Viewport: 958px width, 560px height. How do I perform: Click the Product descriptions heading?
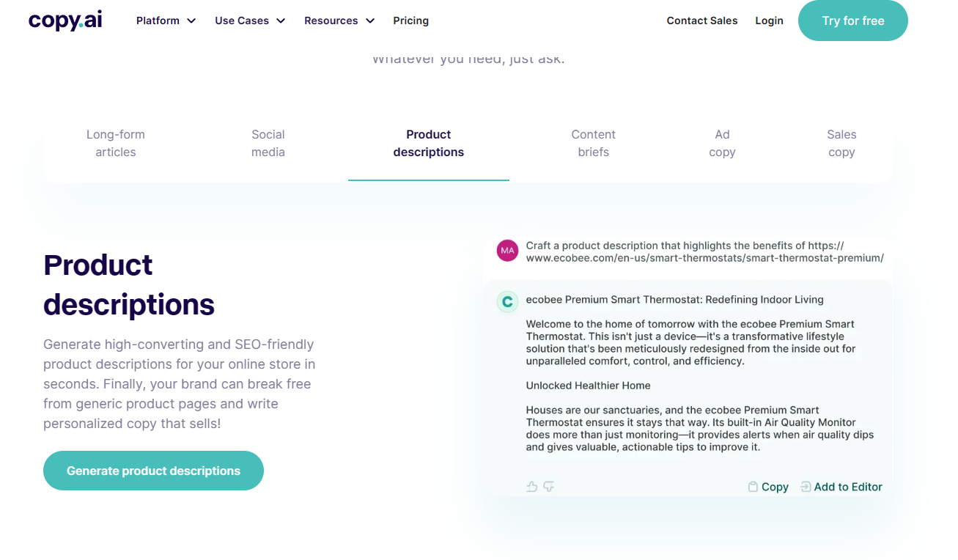click(129, 284)
